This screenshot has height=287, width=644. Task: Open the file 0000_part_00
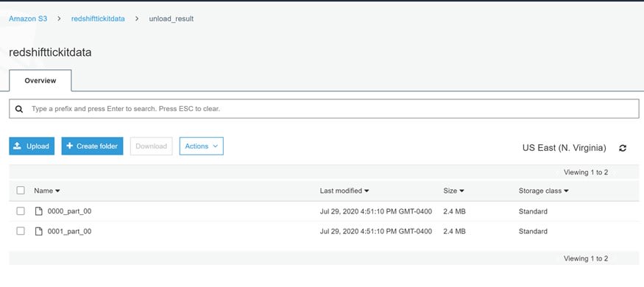click(69, 211)
